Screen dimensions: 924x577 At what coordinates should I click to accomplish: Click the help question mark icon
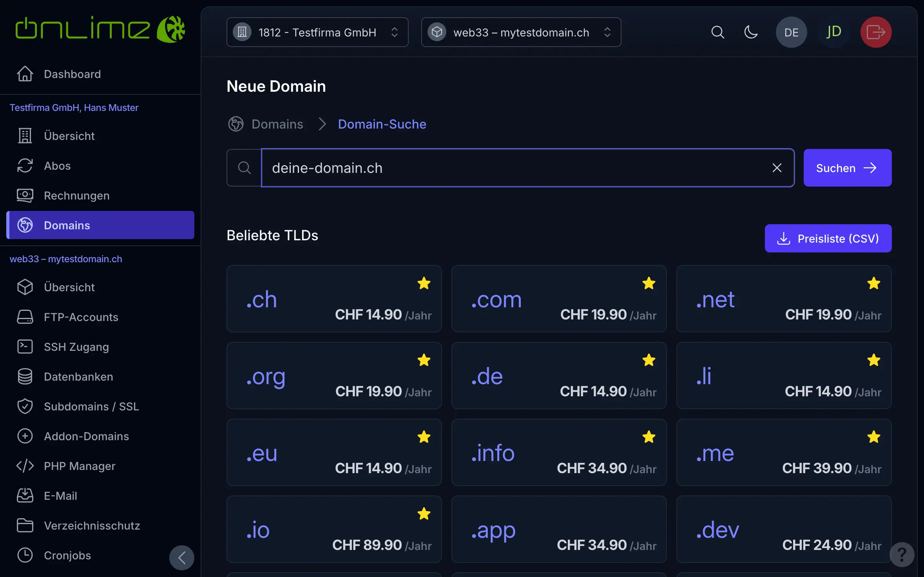[x=902, y=554]
